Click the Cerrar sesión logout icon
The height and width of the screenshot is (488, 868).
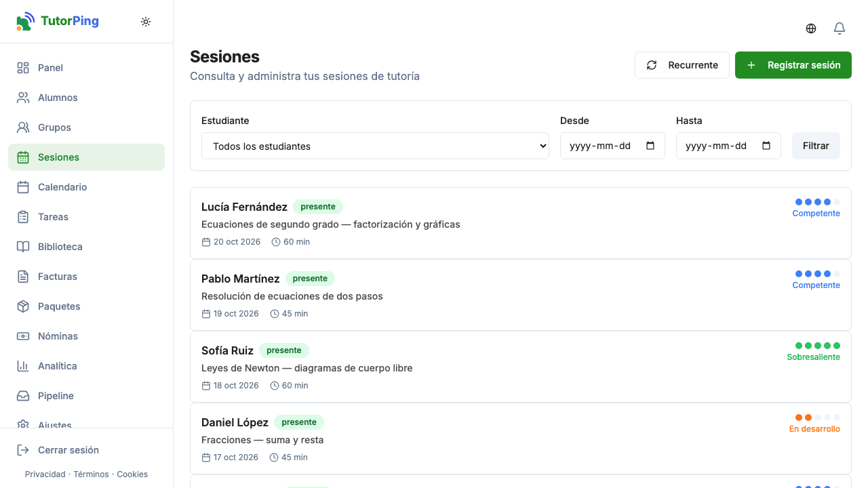pyautogui.click(x=23, y=450)
